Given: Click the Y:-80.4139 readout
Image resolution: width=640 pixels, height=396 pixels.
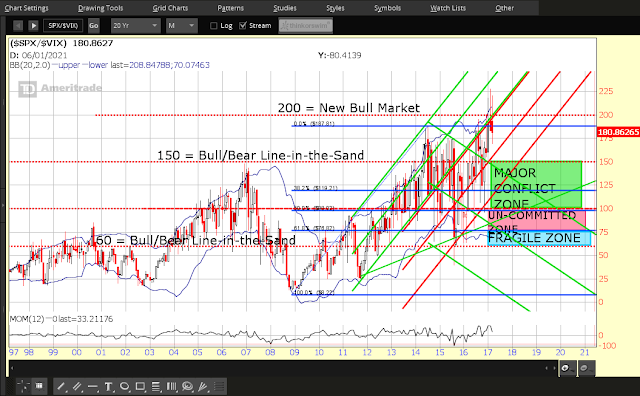Looking at the screenshot, I should 340,55.
